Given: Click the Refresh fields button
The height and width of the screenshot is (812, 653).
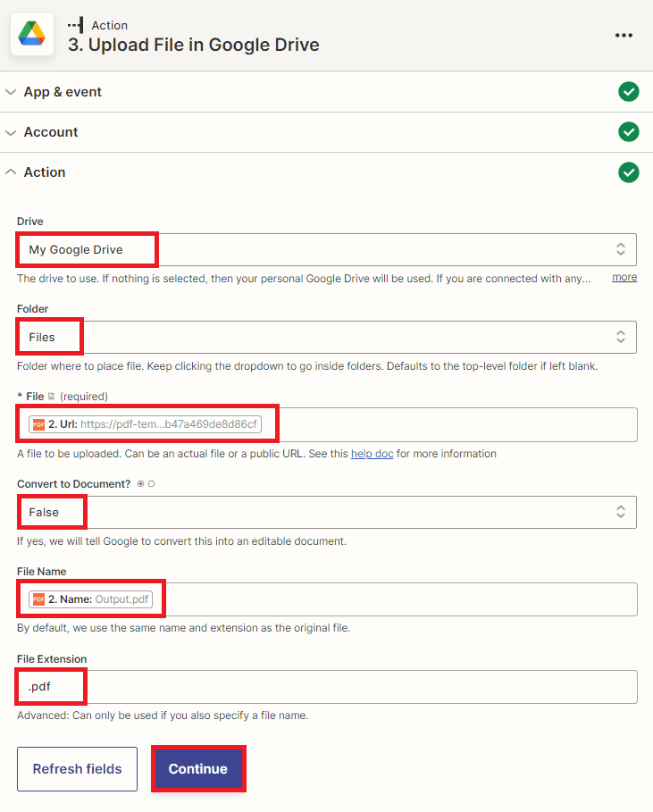Looking at the screenshot, I should click(77, 768).
